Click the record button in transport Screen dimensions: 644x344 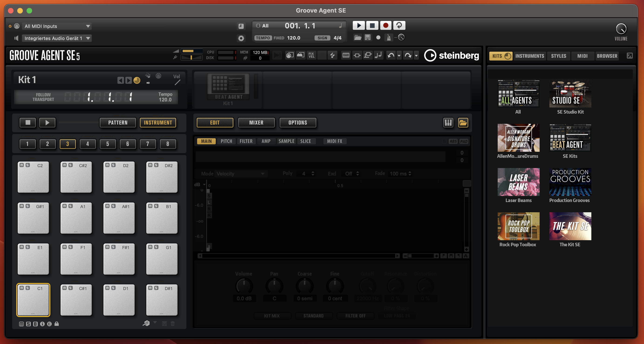[386, 25]
